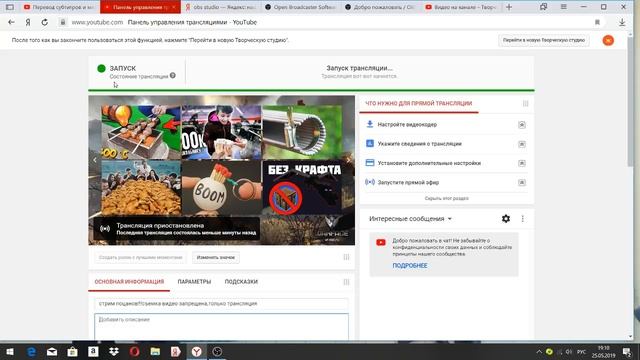Show hidden system tray icons
640x360 pixels.
coord(539,352)
